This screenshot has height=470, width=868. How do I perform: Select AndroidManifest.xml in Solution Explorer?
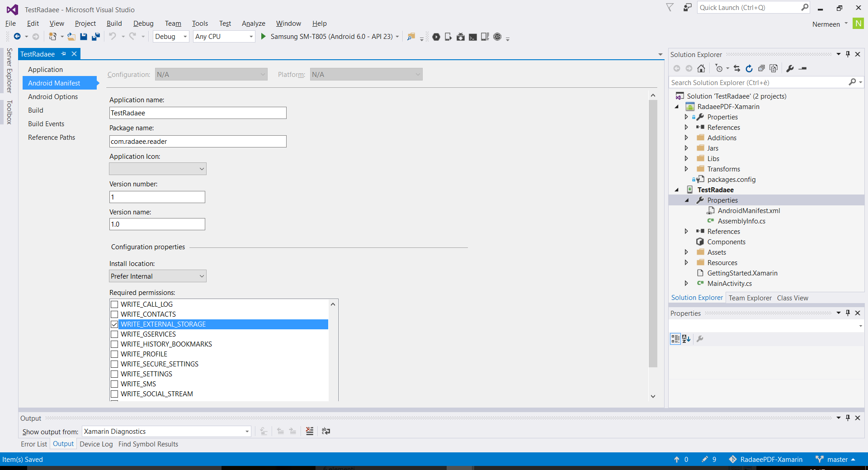(749, 211)
